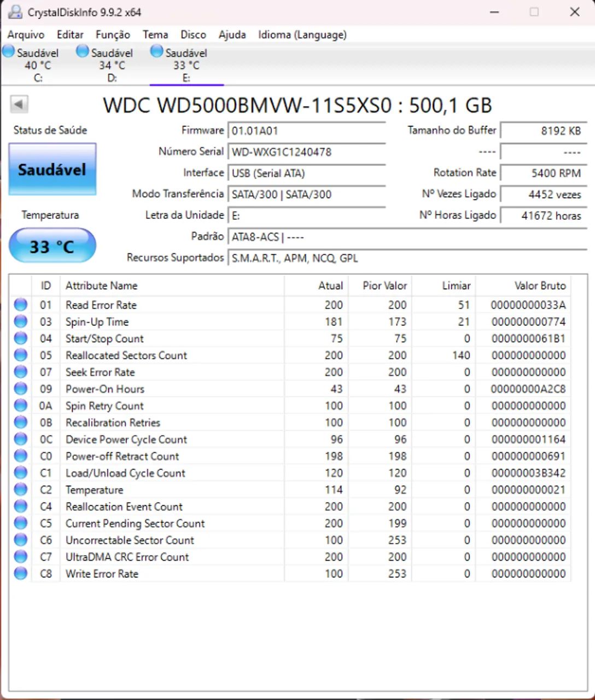The height and width of the screenshot is (700, 595).
Task: Open the Disco menu
Action: 193,34
